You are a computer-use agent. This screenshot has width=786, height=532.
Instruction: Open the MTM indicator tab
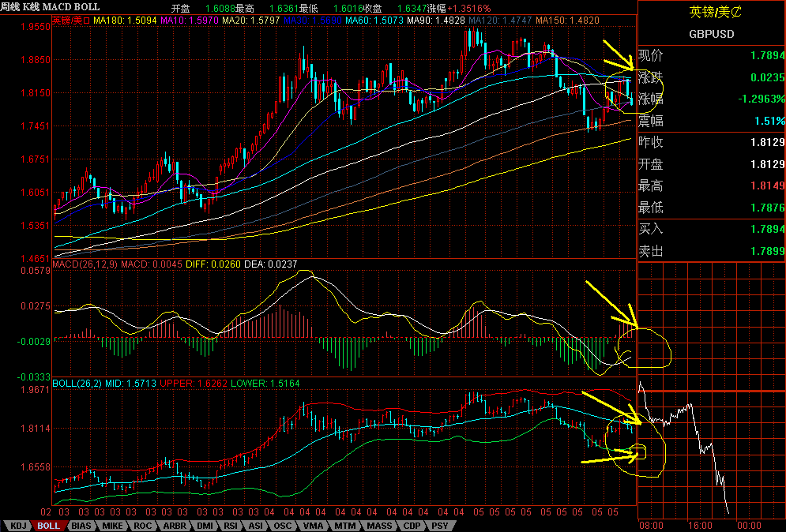pyautogui.click(x=345, y=526)
